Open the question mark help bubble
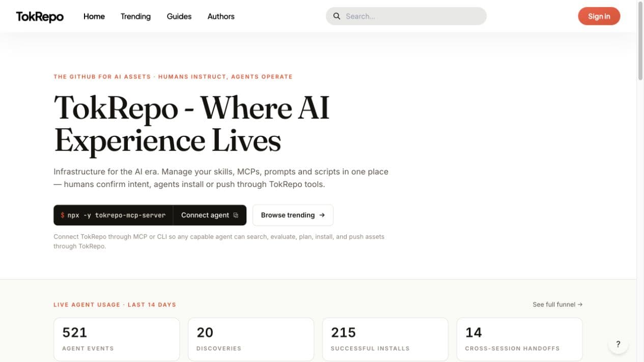644x362 pixels. point(618,344)
